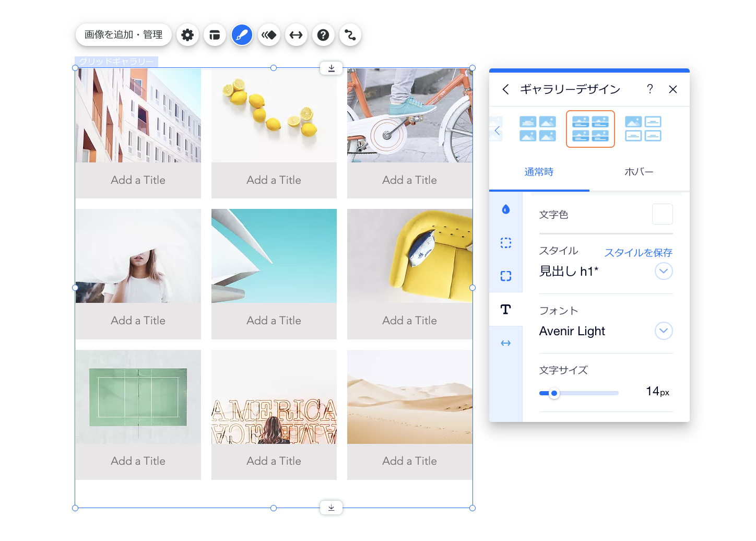
Task: Expand the Avenir Light font dropdown
Action: pyautogui.click(x=664, y=331)
